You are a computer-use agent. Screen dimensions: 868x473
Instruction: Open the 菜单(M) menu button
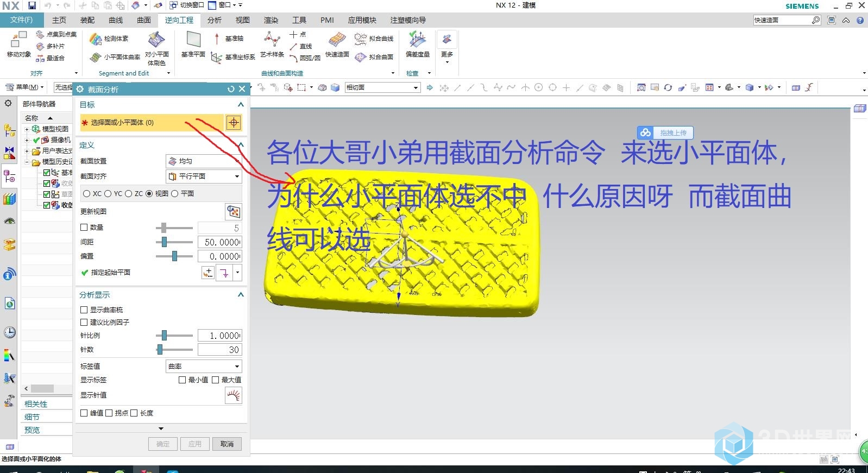click(x=26, y=87)
